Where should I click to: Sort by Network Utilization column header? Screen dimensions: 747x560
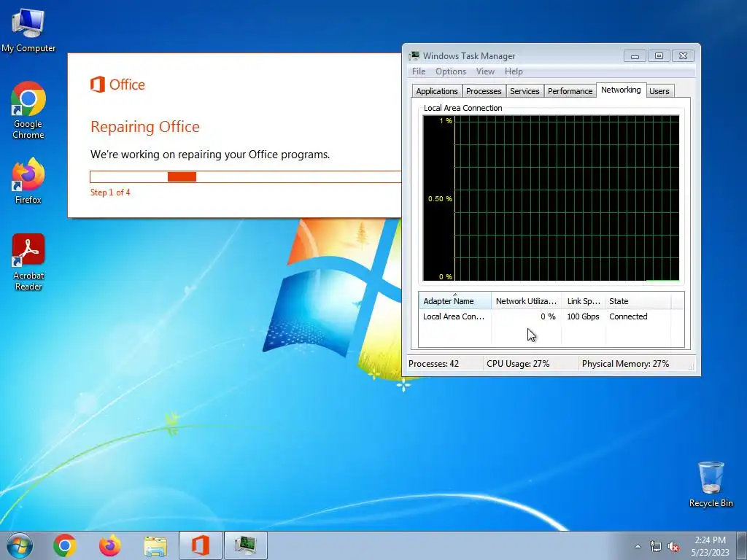(x=526, y=301)
